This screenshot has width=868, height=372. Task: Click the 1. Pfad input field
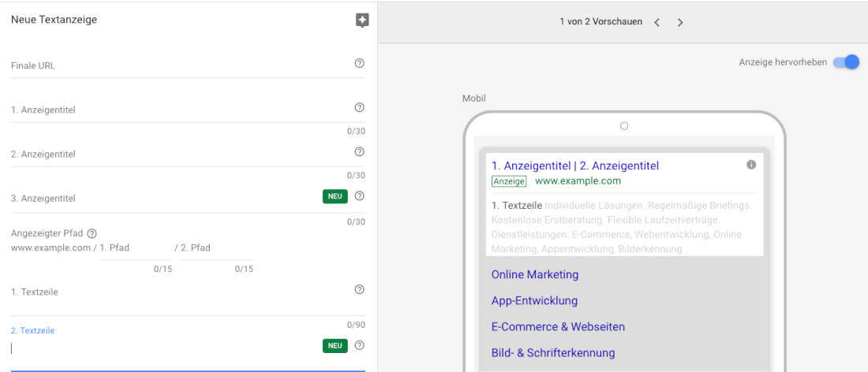point(137,248)
